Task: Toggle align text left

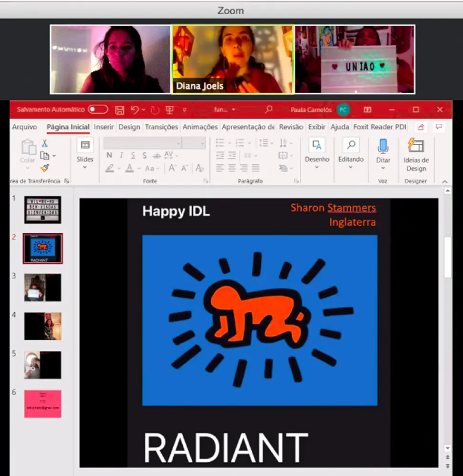Action: tap(220, 168)
